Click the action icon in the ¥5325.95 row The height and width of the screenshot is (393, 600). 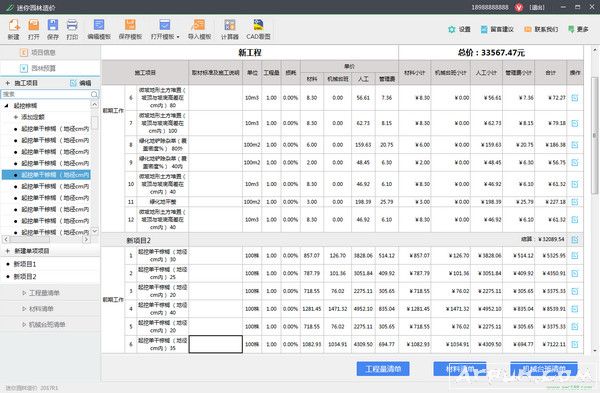(x=575, y=256)
